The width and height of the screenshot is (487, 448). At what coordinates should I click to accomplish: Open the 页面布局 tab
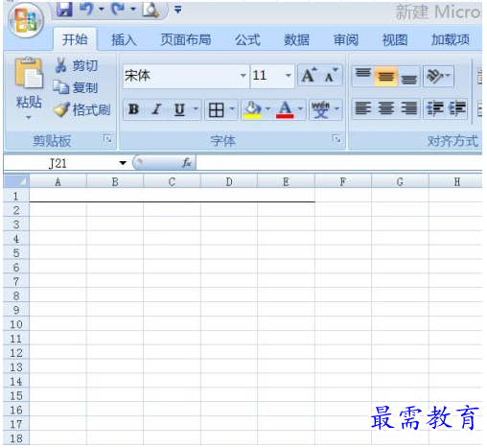pos(186,40)
